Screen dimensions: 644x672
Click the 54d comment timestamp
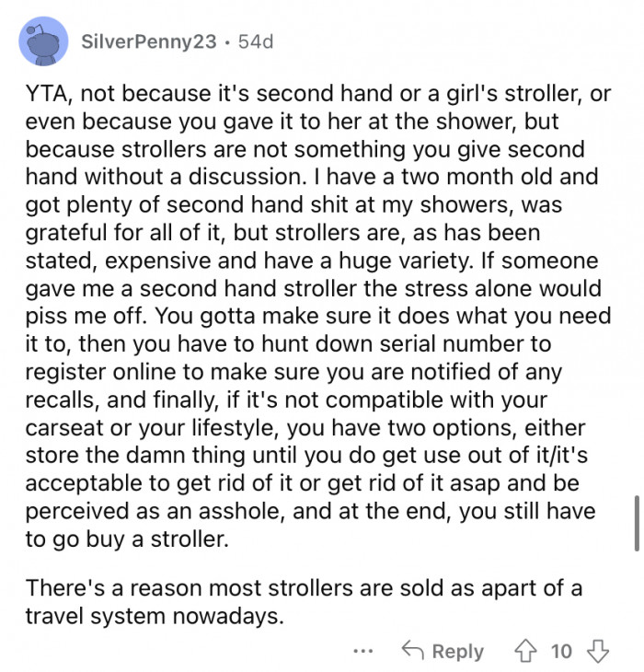pyautogui.click(x=255, y=41)
